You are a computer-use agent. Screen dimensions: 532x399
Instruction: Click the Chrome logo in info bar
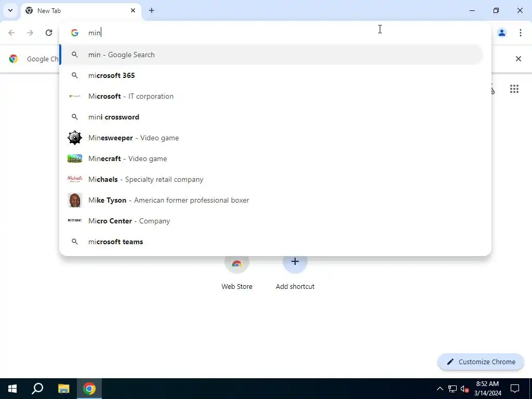coord(13,59)
